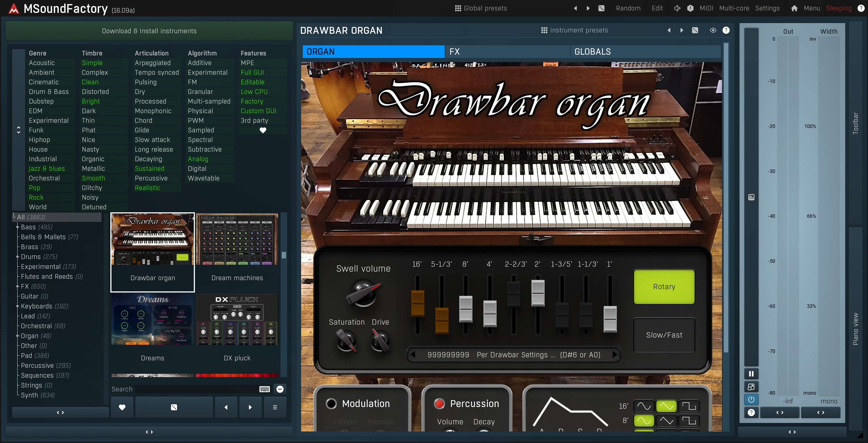Go to next instrument in browser

point(250,407)
